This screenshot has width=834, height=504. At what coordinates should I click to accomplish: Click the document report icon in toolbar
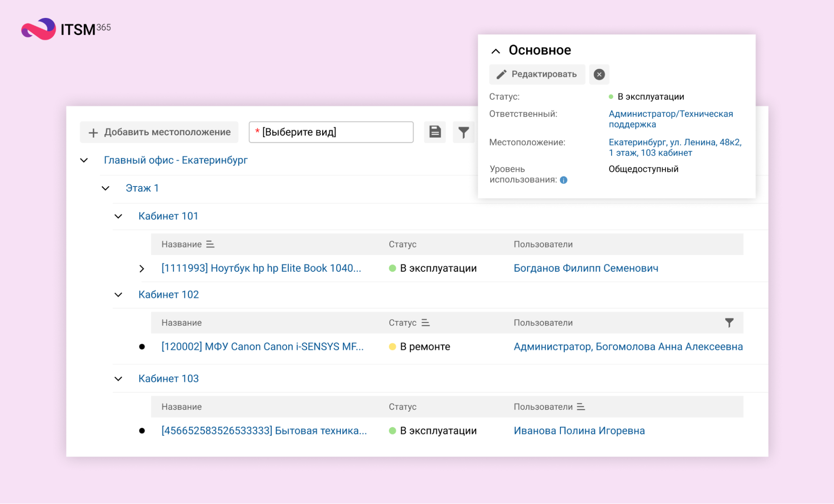click(435, 132)
